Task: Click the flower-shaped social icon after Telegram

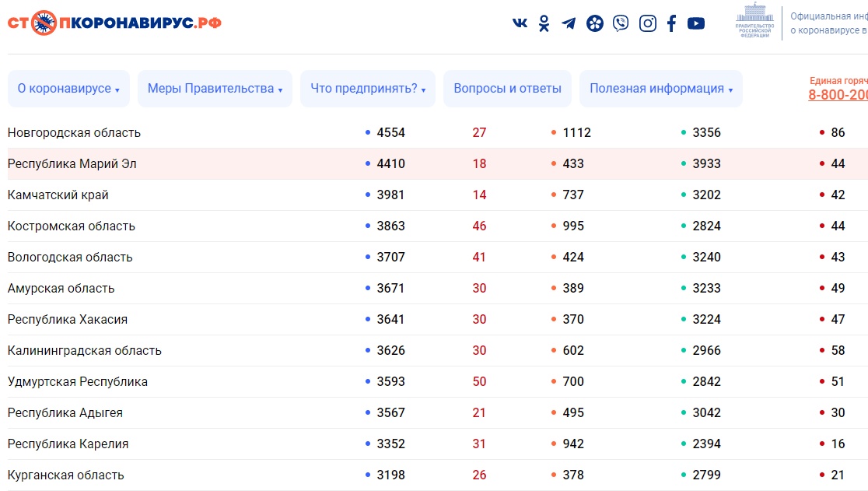Action: tap(594, 23)
